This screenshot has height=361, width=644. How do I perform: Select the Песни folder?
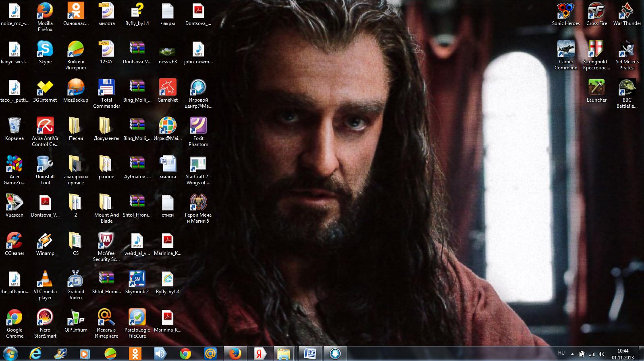click(x=76, y=129)
